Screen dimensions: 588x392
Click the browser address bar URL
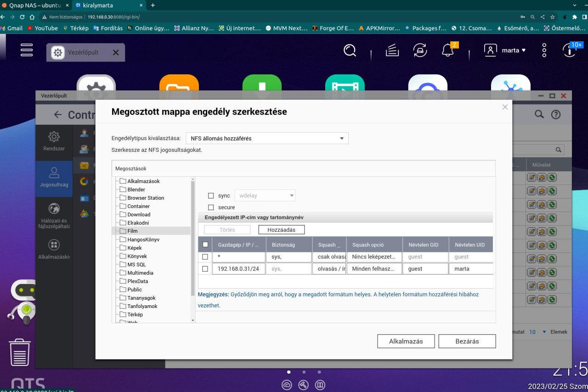(113, 17)
